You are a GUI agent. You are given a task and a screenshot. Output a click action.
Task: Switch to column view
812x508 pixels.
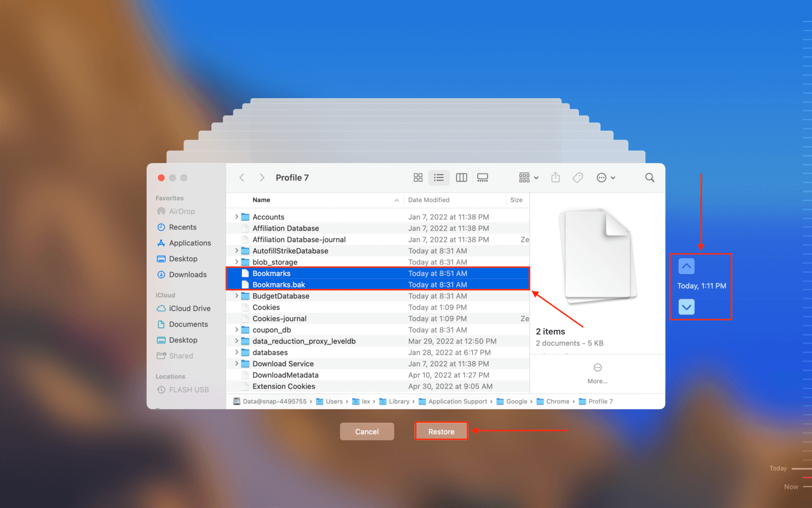pyautogui.click(x=461, y=178)
